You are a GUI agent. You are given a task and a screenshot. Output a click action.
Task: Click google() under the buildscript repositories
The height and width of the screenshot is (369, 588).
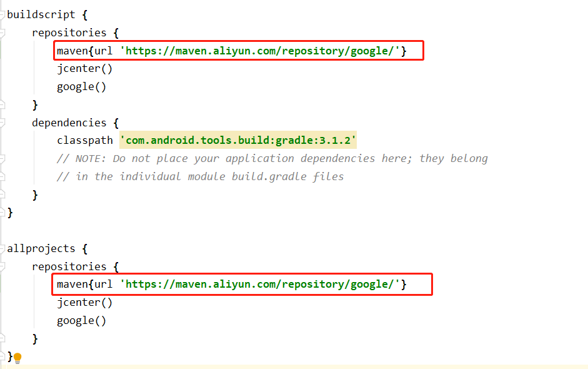coord(83,86)
